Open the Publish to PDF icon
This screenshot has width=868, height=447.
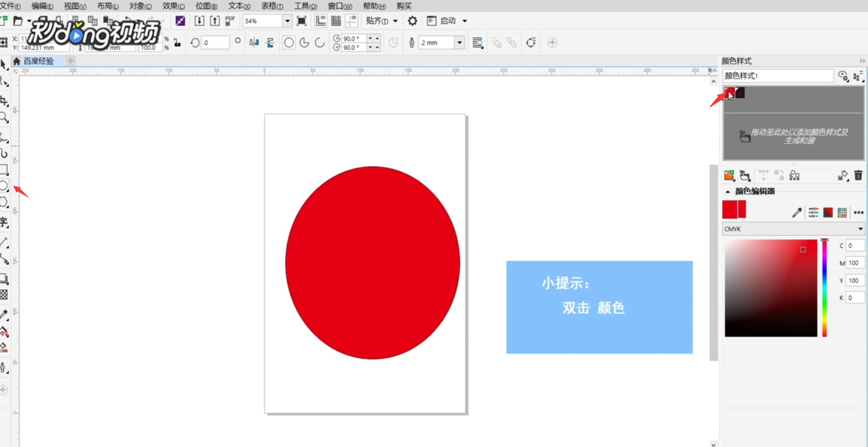229,20
